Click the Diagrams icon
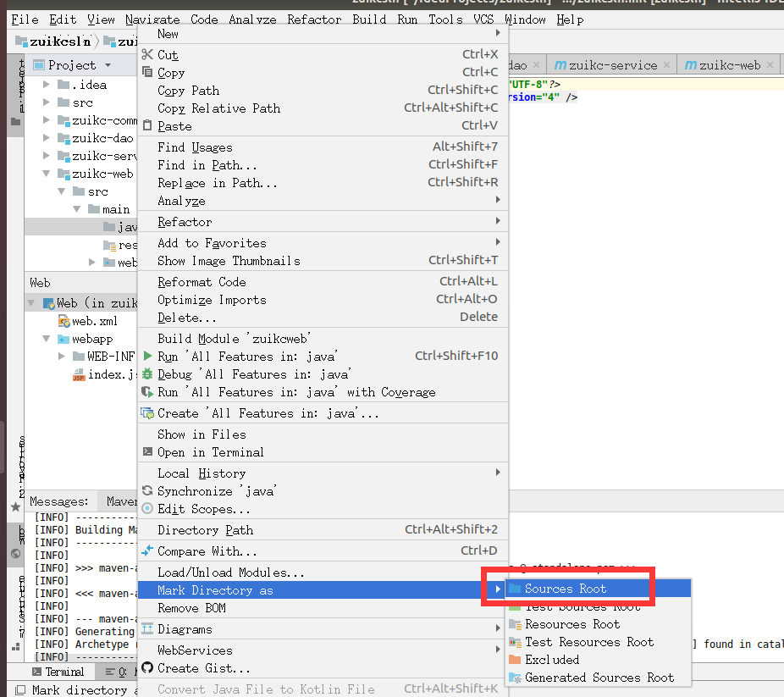This screenshot has height=697, width=784. coord(147,629)
